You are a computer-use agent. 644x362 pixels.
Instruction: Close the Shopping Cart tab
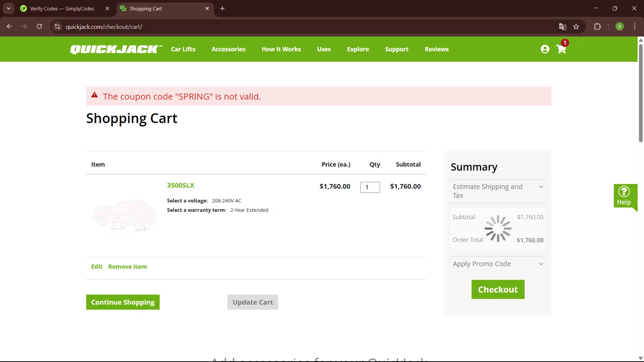[x=207, y=9]
